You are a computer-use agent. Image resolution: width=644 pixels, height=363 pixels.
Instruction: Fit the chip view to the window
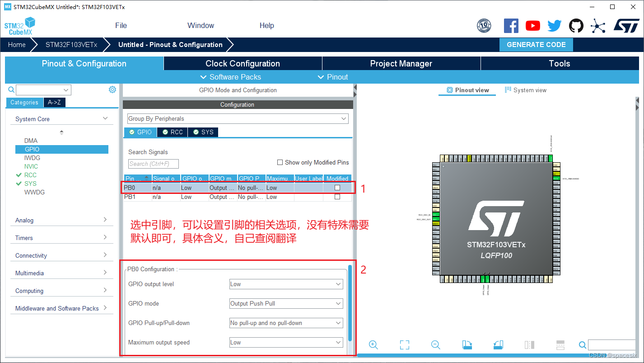[405, 345]
